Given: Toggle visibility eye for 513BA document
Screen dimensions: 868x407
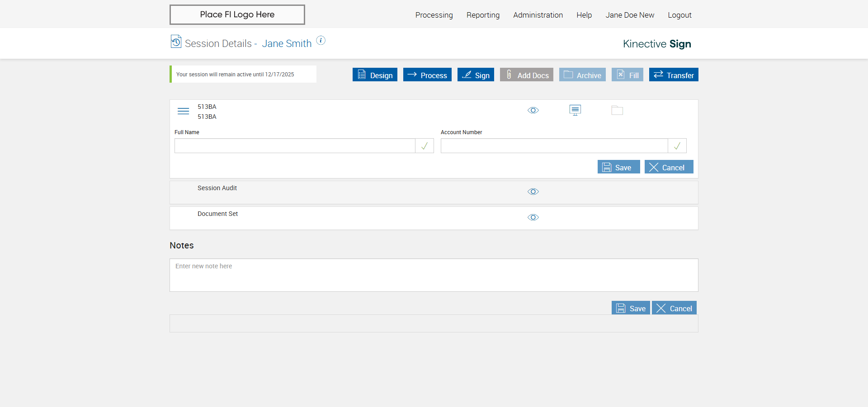Looking at the screenshot, I should 533,110.
